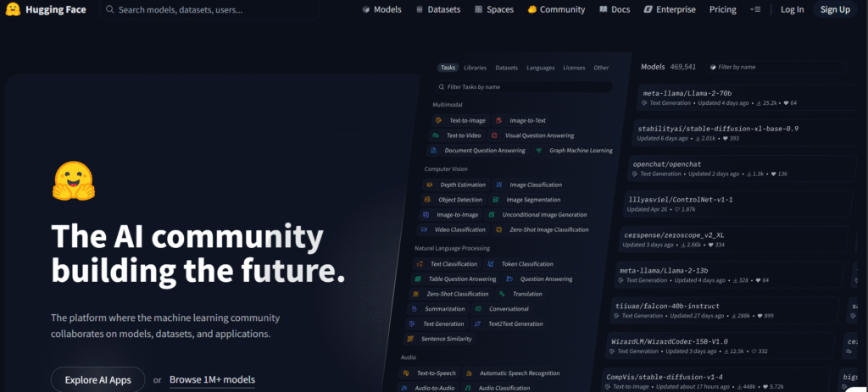
Task: Choose the Question Answering tag next to Table Question Answering
Action: click(539, 279)
